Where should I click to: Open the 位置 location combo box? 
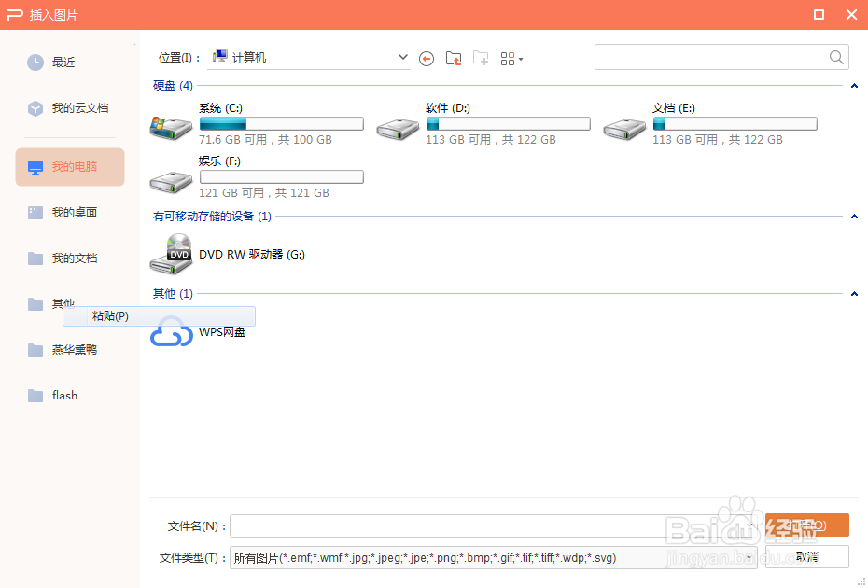(x=401, y=56)
